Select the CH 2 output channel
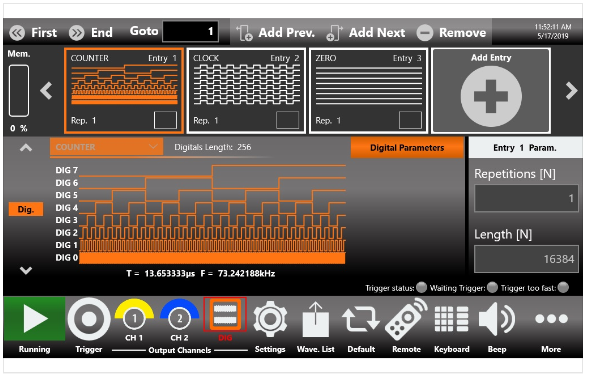The width and height of the screenshot is (591, 374). click(179, 320)
